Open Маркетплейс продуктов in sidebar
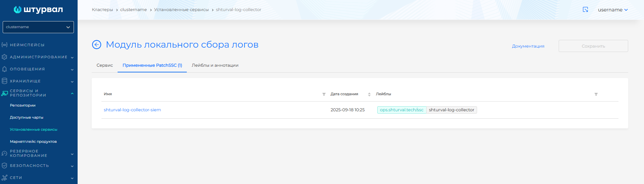The height and width of the screenshot is (184, 644). (33, 141)
